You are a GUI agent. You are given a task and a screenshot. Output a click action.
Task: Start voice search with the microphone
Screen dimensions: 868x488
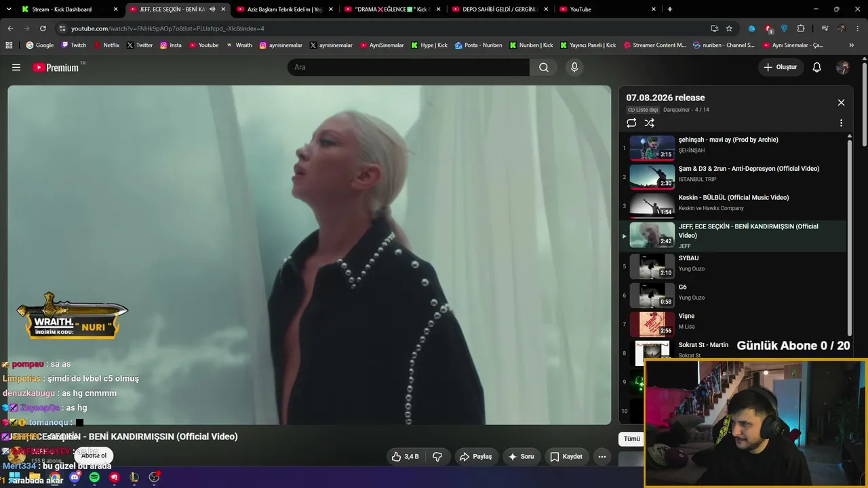point(574,67)
